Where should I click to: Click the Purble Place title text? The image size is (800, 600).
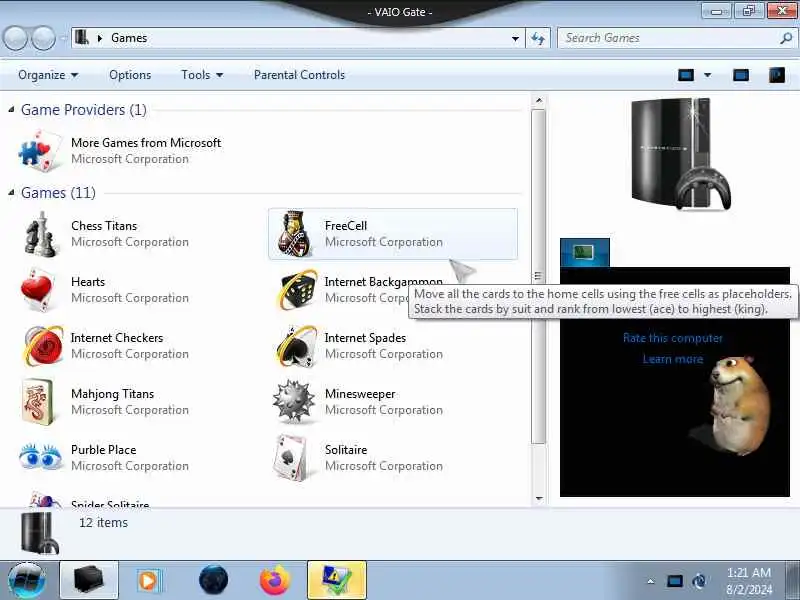click(104, 450)
